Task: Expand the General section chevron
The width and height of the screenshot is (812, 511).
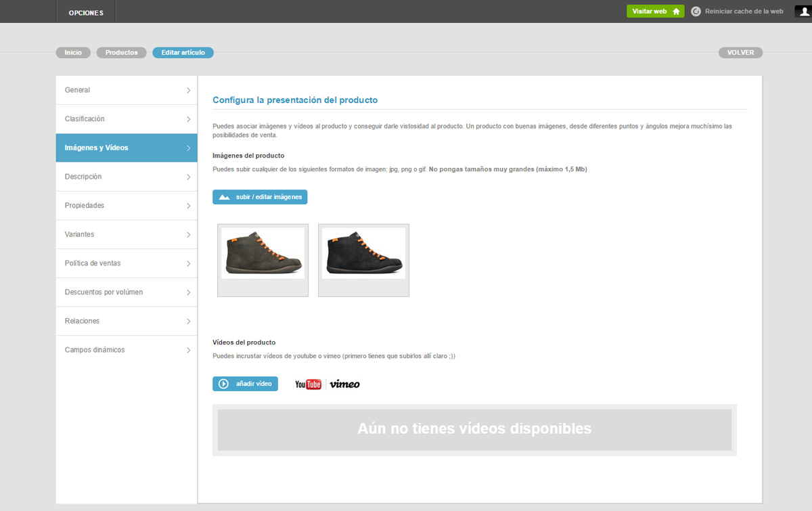Action: click(x=188, y=90)
